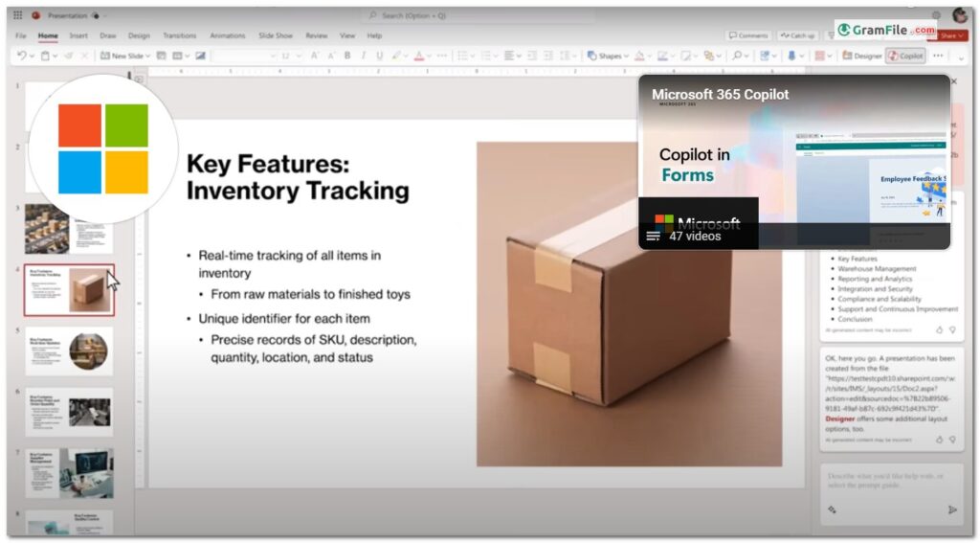Click the Increase Indent icon
The height and width of the screenshot is (543, 980).
(547, 56)
